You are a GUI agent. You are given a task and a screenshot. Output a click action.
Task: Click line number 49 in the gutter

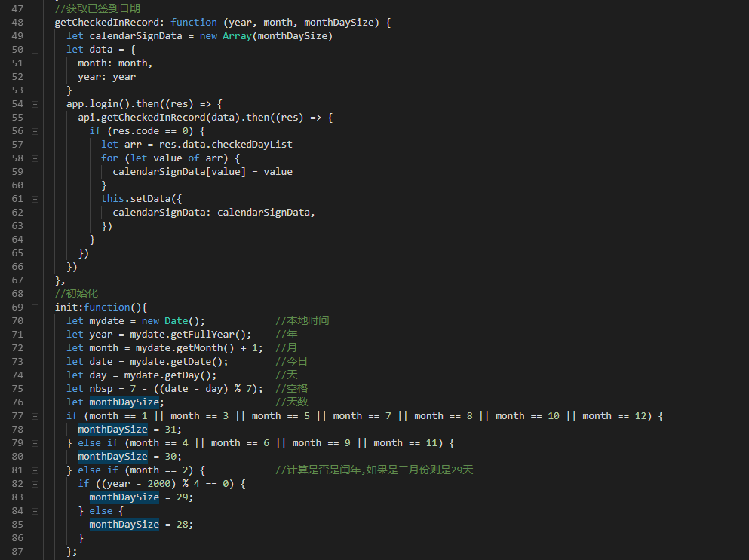click(17, 36)
